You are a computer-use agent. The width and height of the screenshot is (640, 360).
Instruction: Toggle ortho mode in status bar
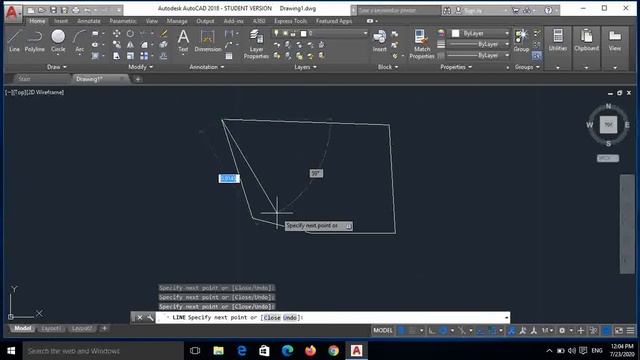[x=432, y=330]
